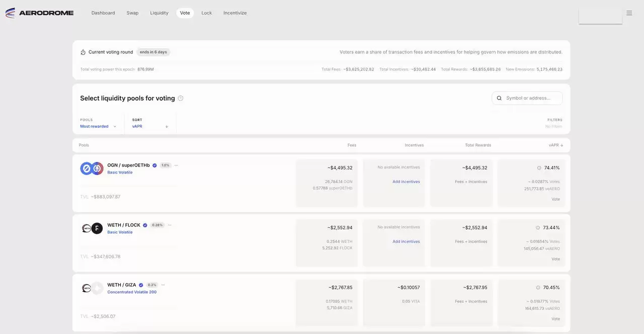Add incentives to the OGN / superOETHb pool

tap(406, 182)
